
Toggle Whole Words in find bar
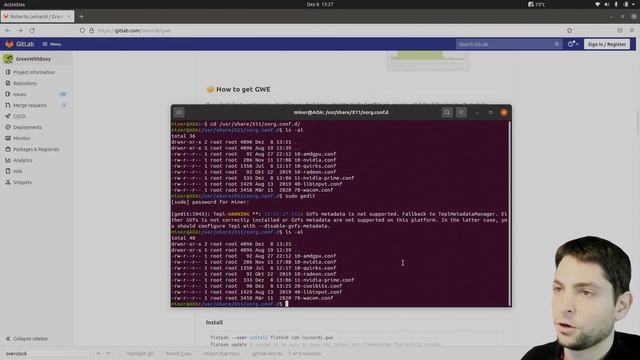tap(267, 353)
